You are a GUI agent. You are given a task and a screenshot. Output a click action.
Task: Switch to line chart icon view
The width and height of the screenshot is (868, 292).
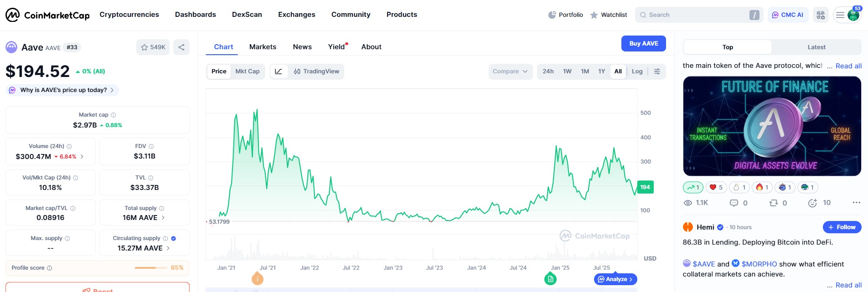279,72
